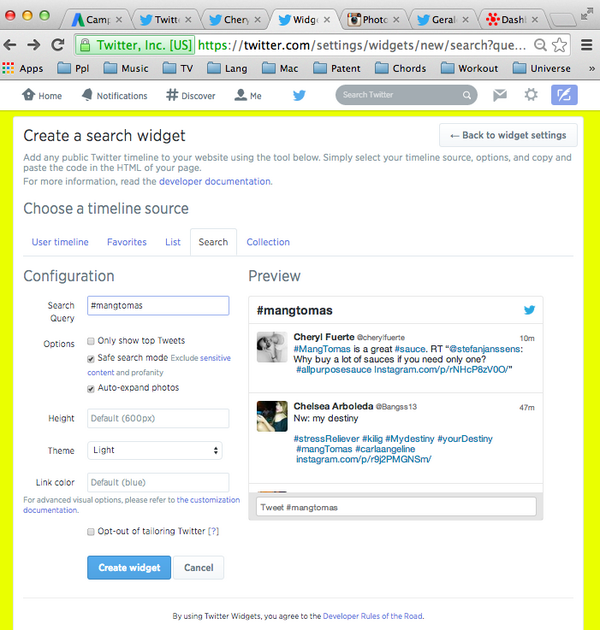Open the customization documentation link
The width and height of the screenshot is (600, 630).
[x=131, y=505]
